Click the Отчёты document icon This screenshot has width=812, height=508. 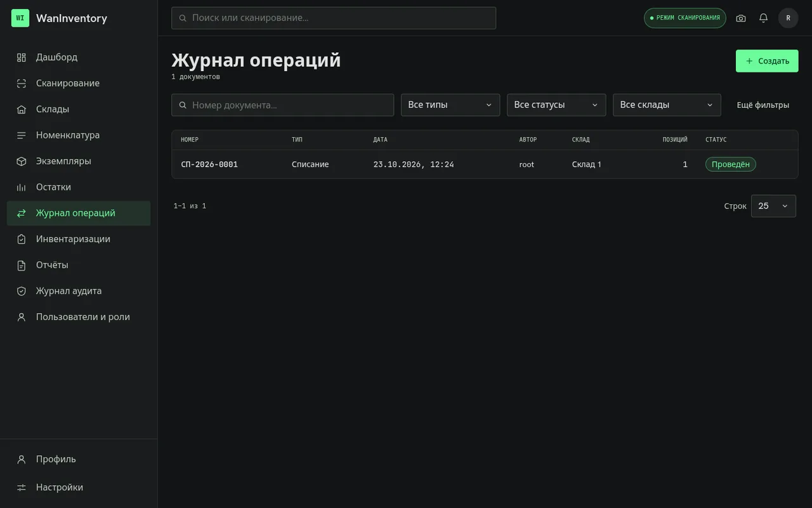click(22, 265)
